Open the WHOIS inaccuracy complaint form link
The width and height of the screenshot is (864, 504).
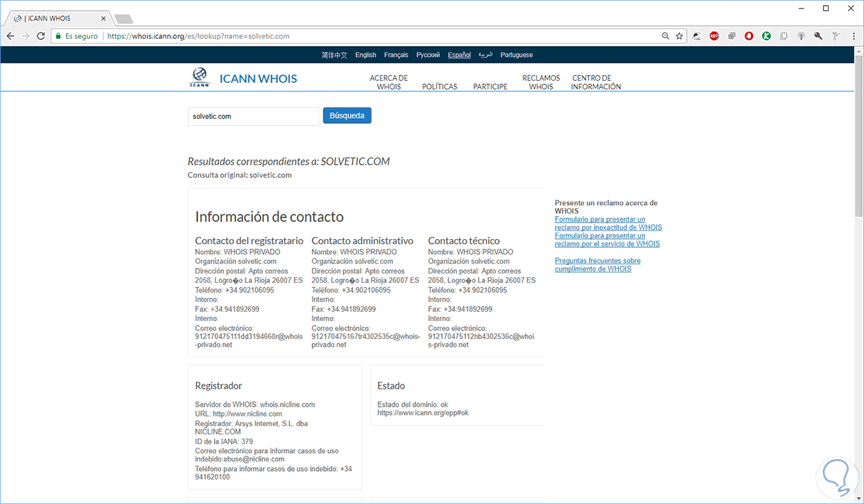click(608, 223)
